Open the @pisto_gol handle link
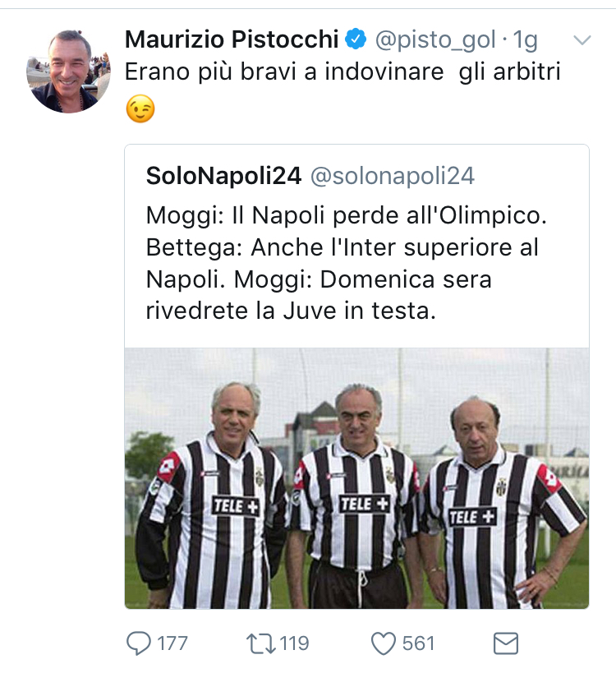This screenshot has height=673, width=616. tap(435, 39)
